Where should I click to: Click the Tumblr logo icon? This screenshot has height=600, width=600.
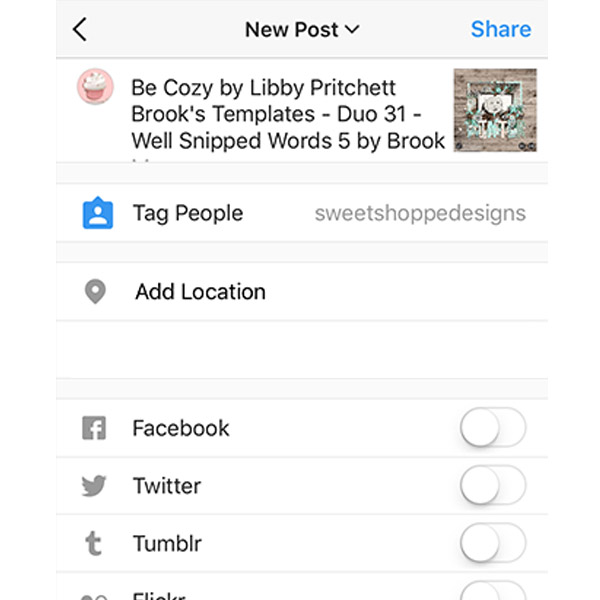[x=93, y=543]
